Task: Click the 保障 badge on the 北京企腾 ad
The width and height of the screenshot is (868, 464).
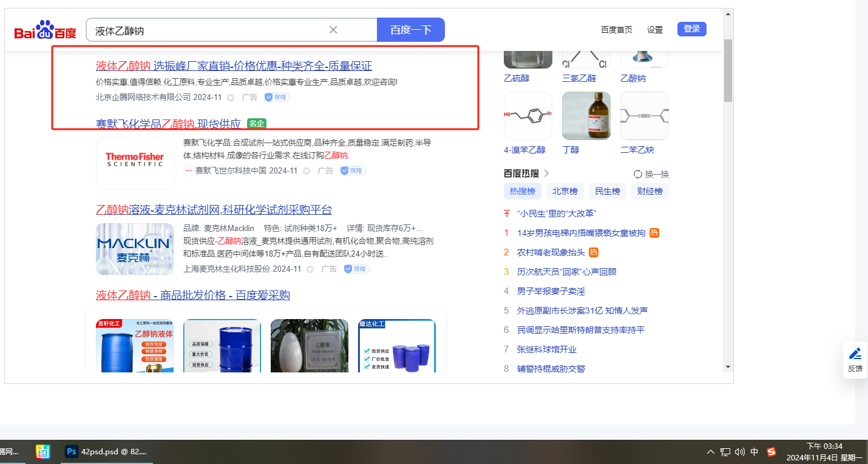Action: tap(277, 97)
